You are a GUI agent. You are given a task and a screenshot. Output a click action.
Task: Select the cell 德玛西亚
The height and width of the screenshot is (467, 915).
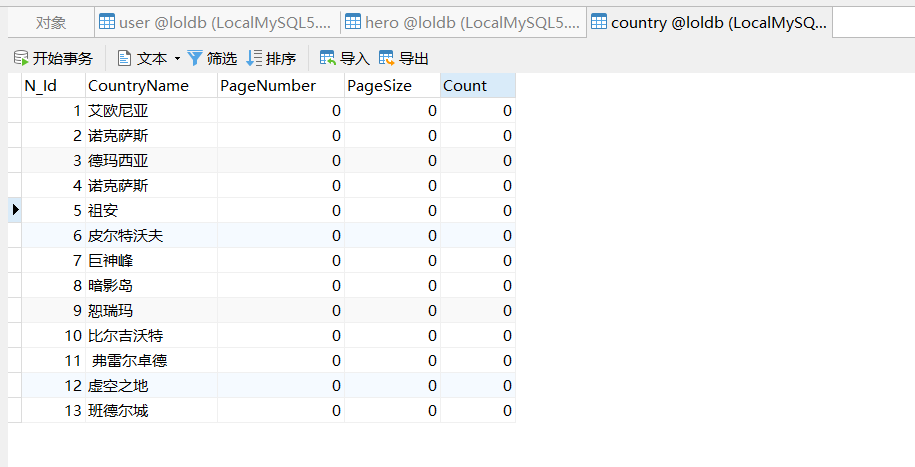point(152,161)
